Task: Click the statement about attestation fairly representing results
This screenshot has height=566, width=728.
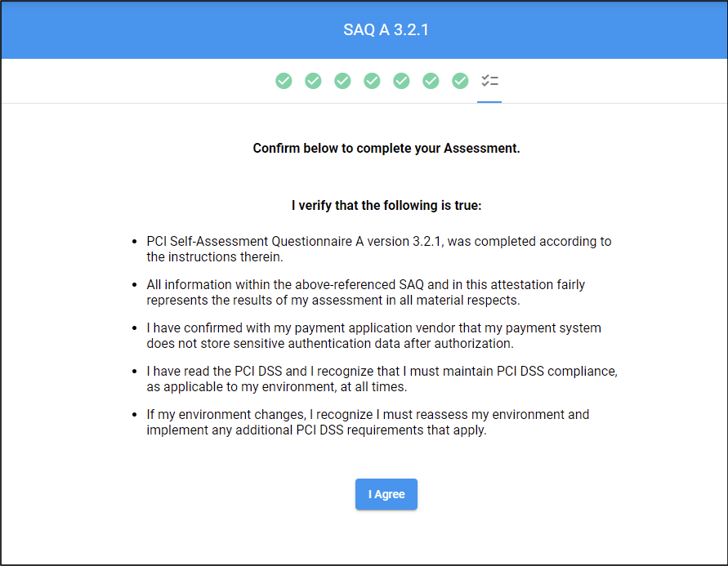Action: click(x=366, y=292)
